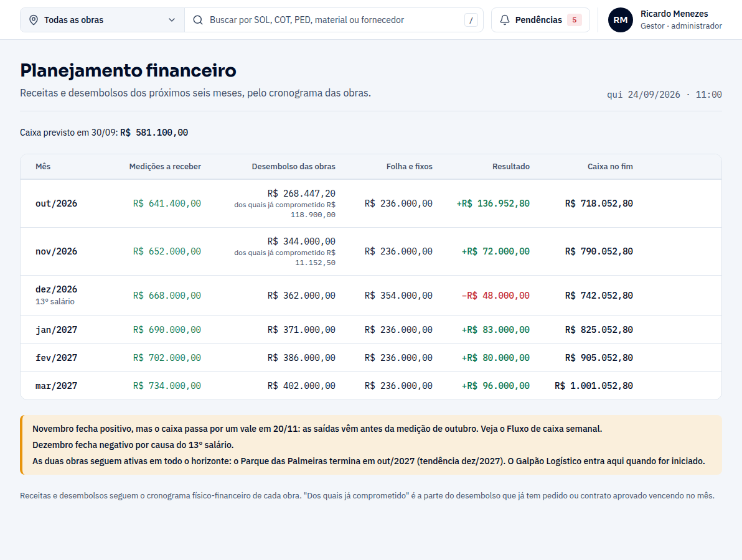Click the Planejamento financeiro heading
Screen dimensions: 742x560
pos(128,70)
